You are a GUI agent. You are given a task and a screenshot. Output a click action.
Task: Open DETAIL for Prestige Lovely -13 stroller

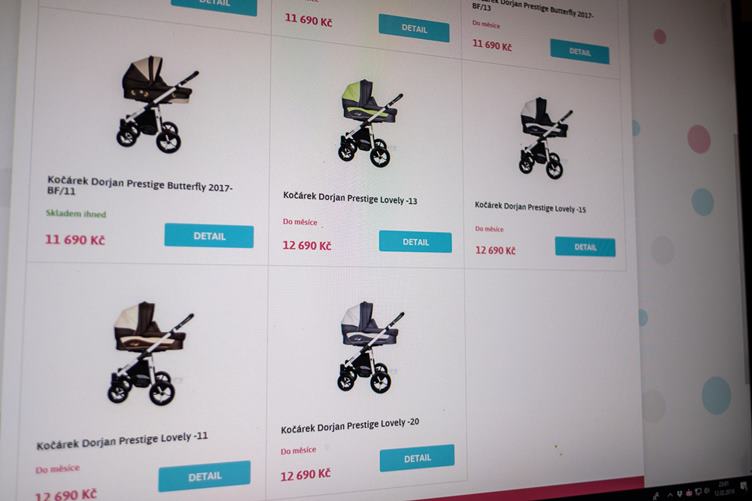[415, 242]
